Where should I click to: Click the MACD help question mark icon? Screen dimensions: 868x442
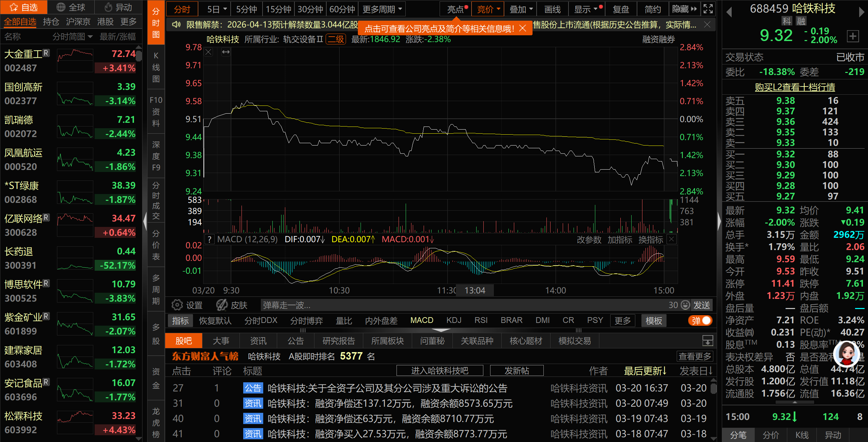(210, 239)
